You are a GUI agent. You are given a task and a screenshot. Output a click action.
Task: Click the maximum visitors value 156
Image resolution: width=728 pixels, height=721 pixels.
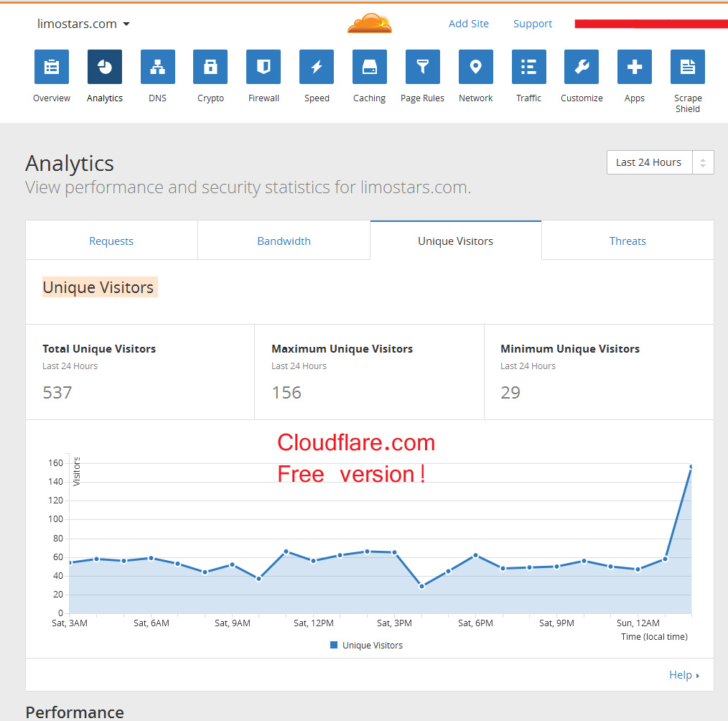coord(286,393)
